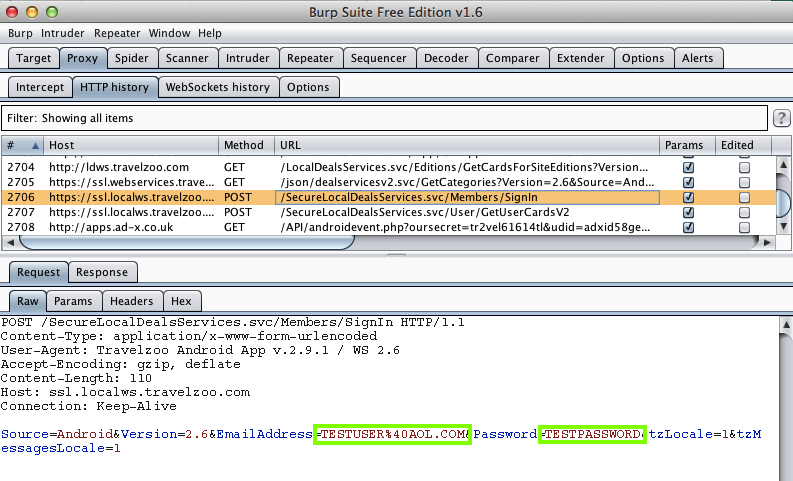The width and height of the screenshot is (793, 481).
Task: Click the history table vertical scrollbar thumb
Action: (783, 202)
